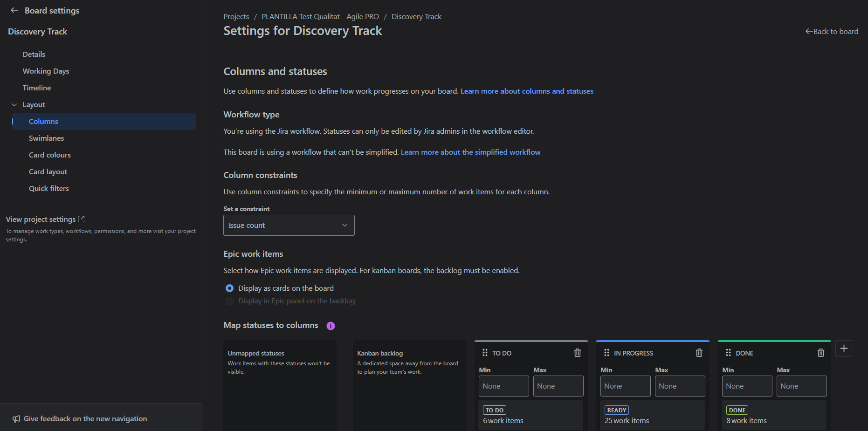Click the info icon beside Map statuses to columns
This screenshot has width=868, height=431.
point(331,326)
